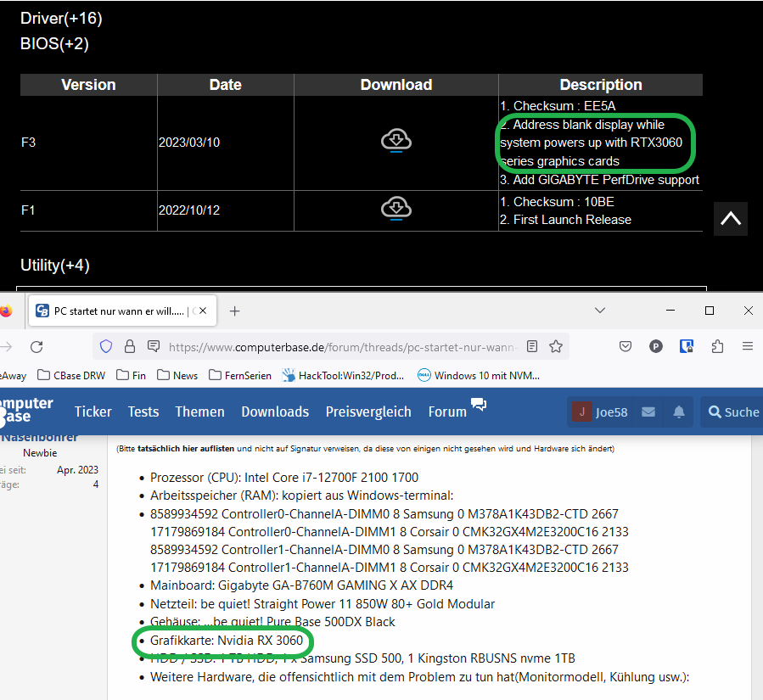Open the permissions icon in address bar
Image resolution: width=763 pixels, height=700 pixels.
pos(154,346)
